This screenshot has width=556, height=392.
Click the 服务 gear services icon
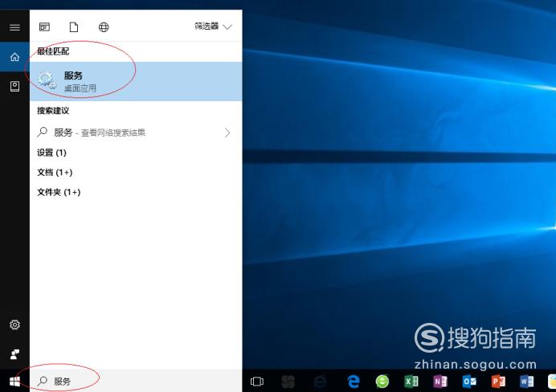coord(47,80)
